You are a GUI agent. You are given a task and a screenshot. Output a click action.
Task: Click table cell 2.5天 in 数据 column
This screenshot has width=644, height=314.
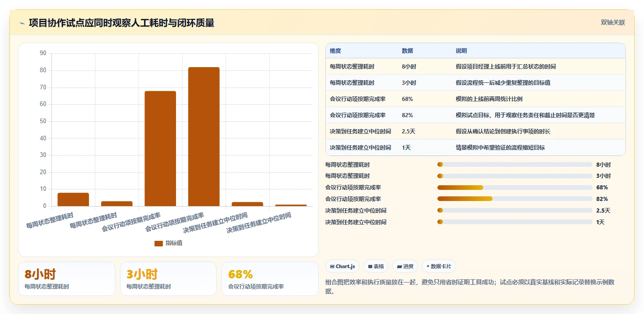[x=409, y=132]
